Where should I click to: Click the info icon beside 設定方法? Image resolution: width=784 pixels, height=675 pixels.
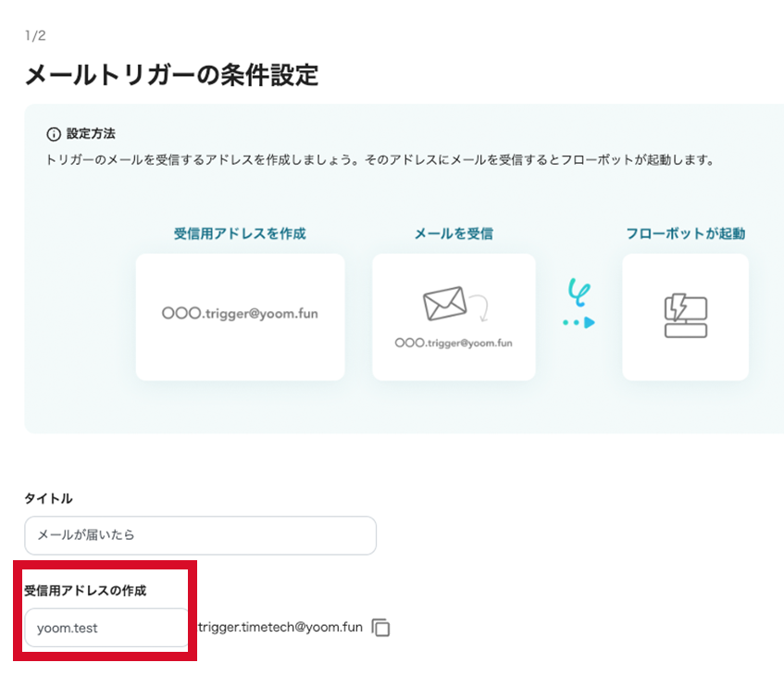coord(54,134)
